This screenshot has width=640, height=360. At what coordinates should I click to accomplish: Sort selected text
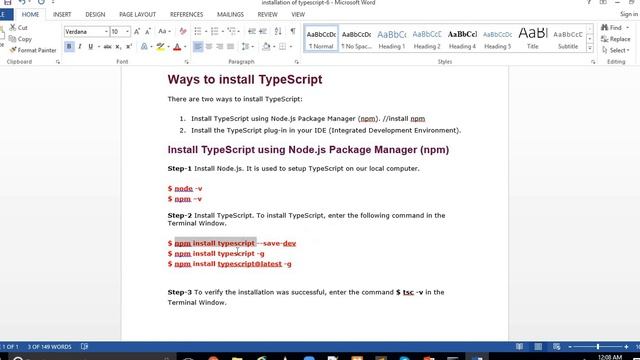point(278,31)
